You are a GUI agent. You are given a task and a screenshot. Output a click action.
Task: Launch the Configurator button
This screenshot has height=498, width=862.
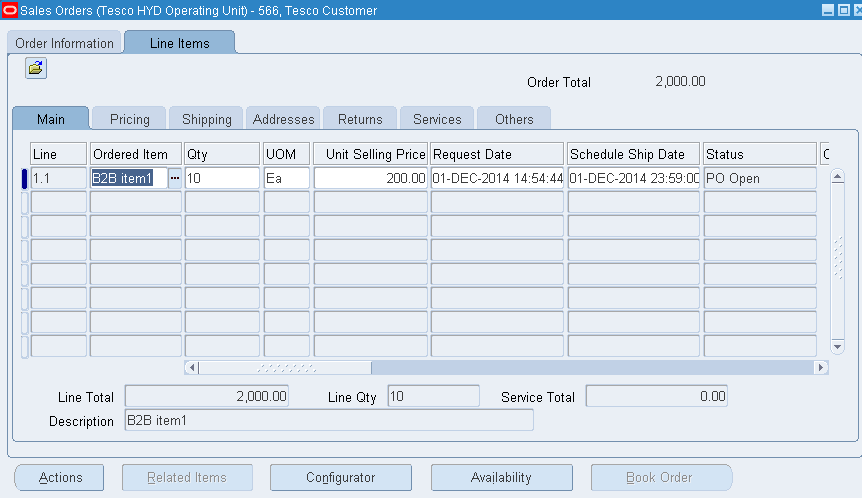coord(340,477)
